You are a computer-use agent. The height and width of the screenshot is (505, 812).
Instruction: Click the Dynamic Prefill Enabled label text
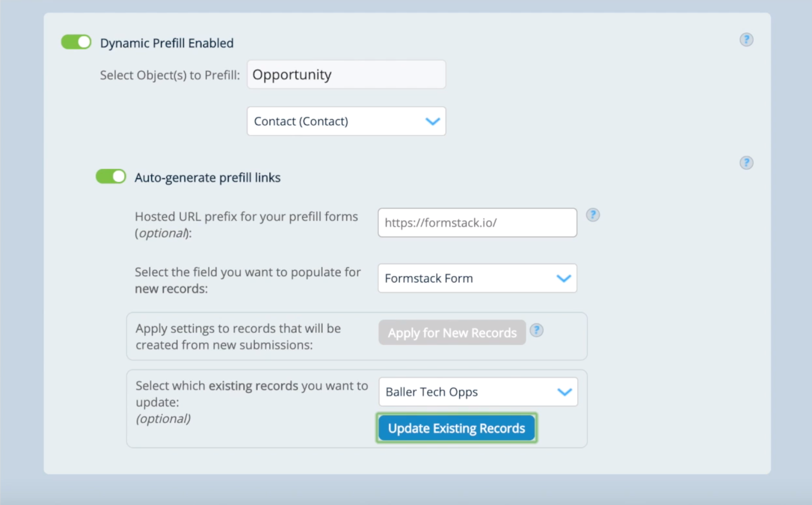point(166,43)
